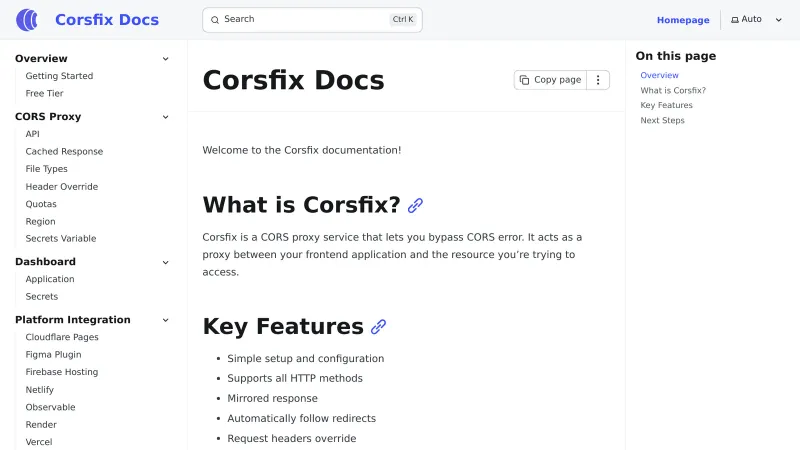Click the copy icon in Copy page button

click(x=524, y=80)
